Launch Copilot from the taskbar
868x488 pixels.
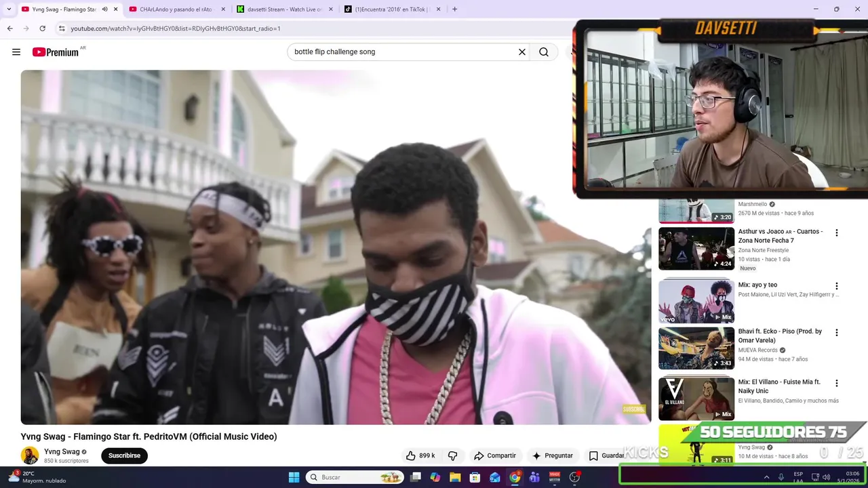pos(435,477)
